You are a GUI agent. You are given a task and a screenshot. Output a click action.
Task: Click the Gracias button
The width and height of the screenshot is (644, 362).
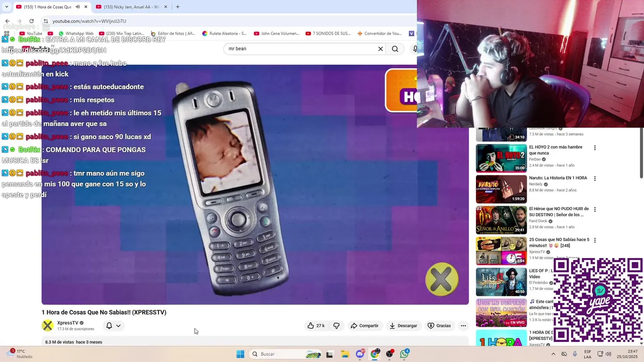coord(439,326)
